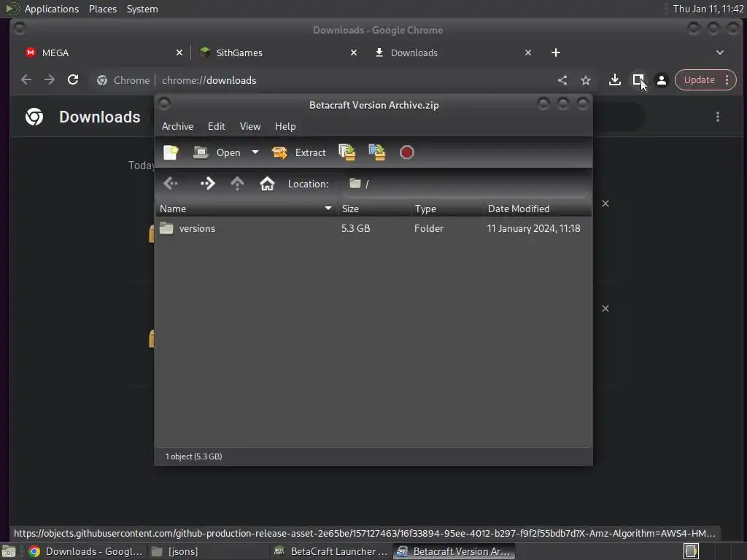Open the System menu

[142, 9]
